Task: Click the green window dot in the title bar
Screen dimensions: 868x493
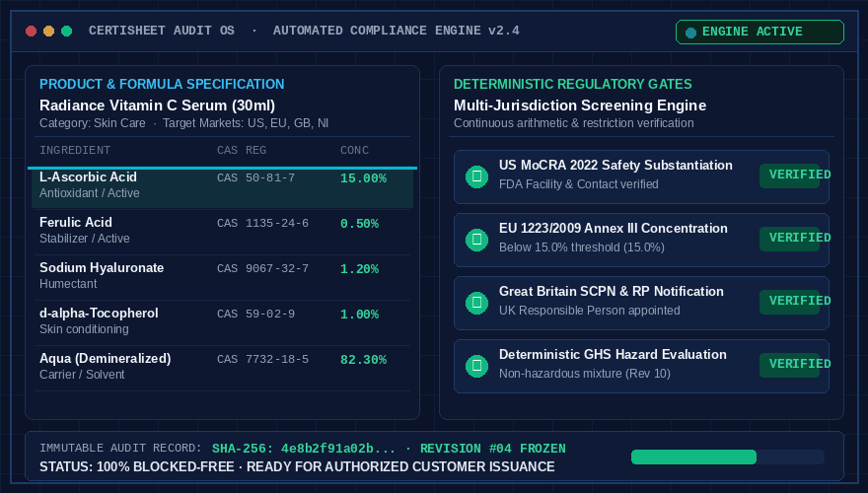Action: pyautogui.click(x=66, y=31)
